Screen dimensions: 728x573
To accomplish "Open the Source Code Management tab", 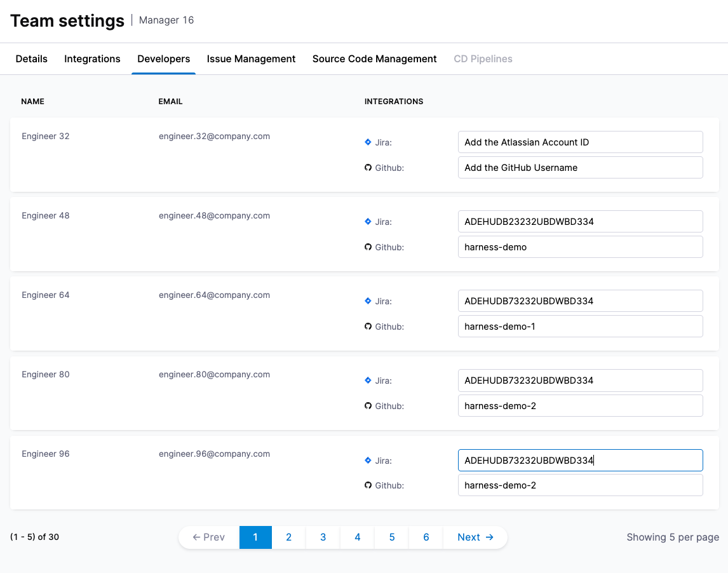I will click(x=374, y=59).
